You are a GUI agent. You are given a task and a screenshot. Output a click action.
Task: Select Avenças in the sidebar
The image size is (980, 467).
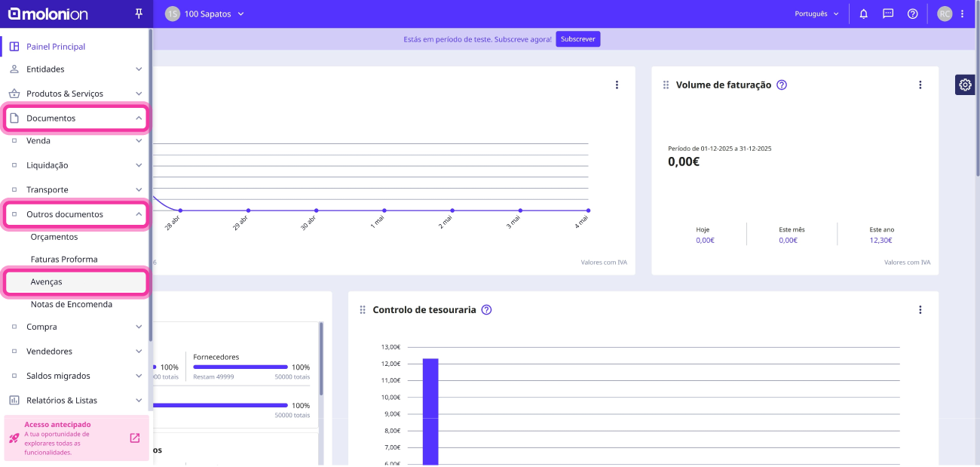pyautogui.click(x=75, y=282)
